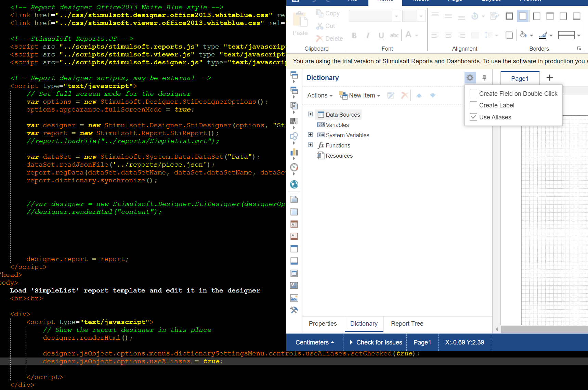This screenshot has height=390, width=588.
Task: Toggle Bold formatting
Action: click(x=354, y=35)
